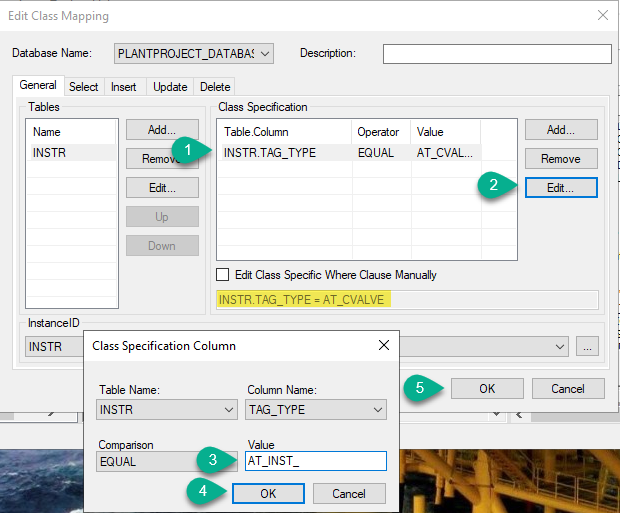Click the Value field containing AT_INST_
620x513 pixels.
[x=316, y=461]
